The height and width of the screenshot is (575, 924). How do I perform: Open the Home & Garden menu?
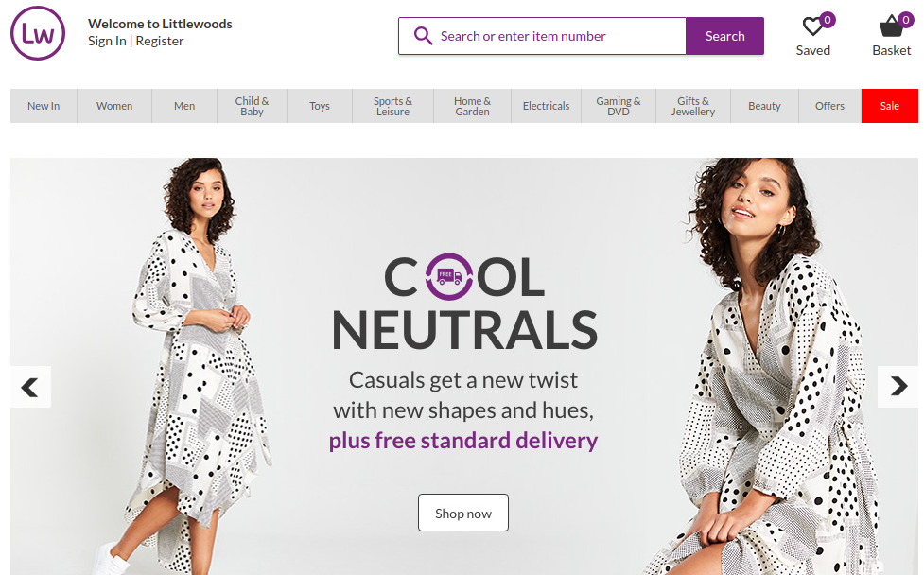coord(472,106)
